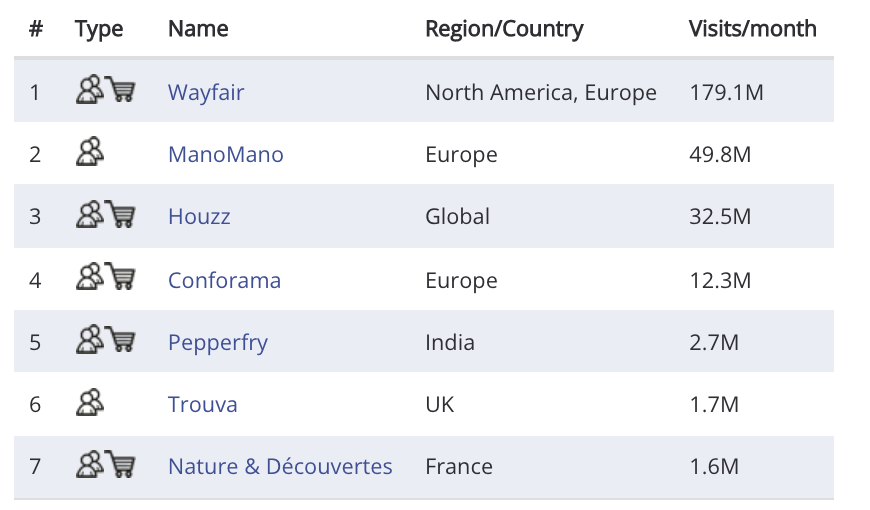Go to the Trouva link

tap(203, 405)
